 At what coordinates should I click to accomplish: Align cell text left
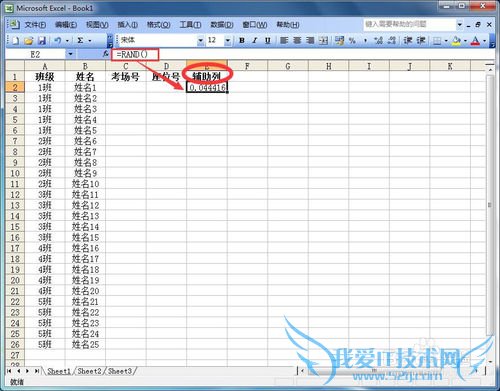284,41
